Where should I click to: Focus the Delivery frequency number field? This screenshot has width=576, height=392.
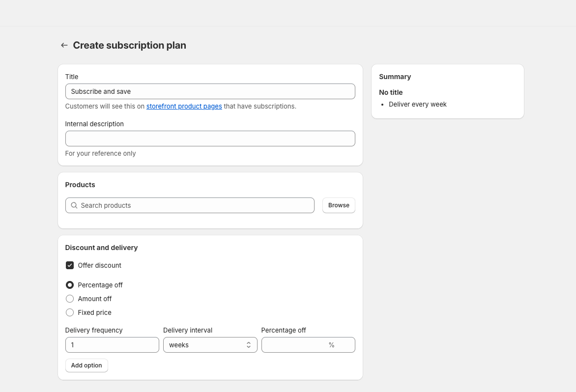[112, 345]
